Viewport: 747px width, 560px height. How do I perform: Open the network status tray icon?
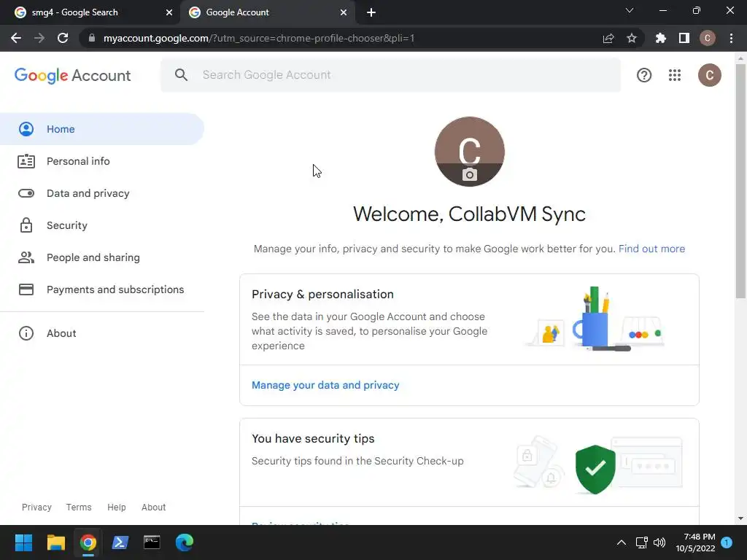tap(642, 542)
